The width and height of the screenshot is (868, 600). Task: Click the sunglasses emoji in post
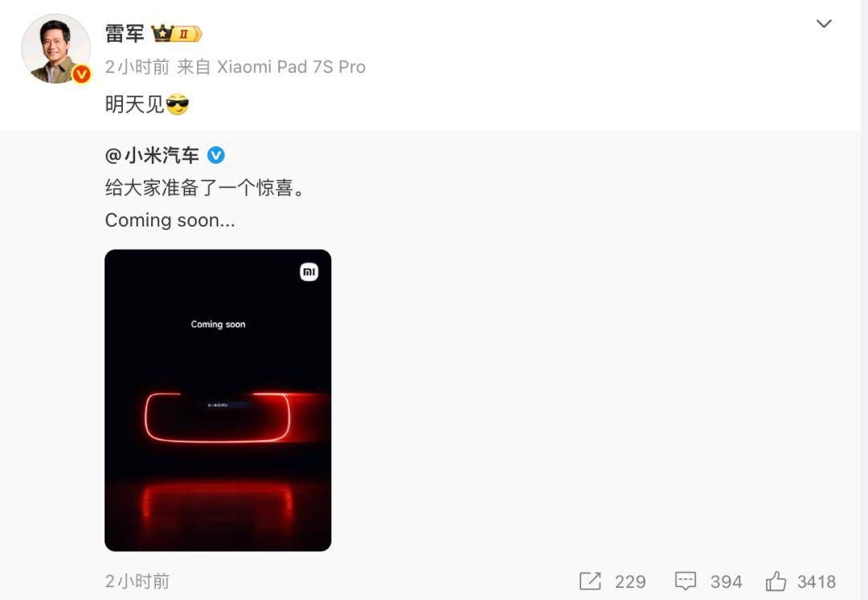tap(177, 104)
